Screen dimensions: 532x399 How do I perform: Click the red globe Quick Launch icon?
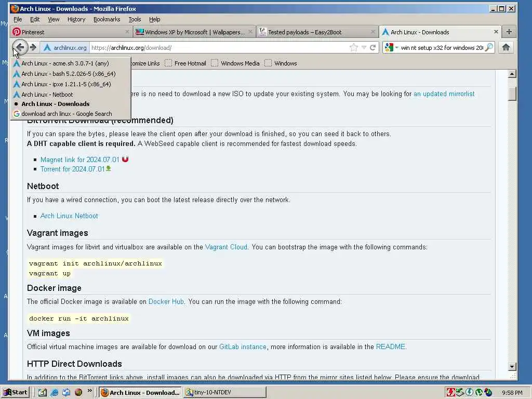[x=78, y=392]
